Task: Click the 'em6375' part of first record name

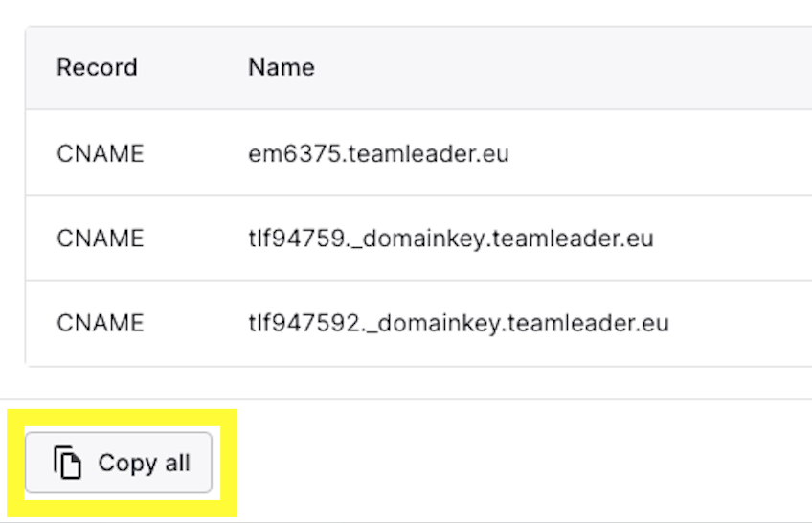Action: click(295, 153)
